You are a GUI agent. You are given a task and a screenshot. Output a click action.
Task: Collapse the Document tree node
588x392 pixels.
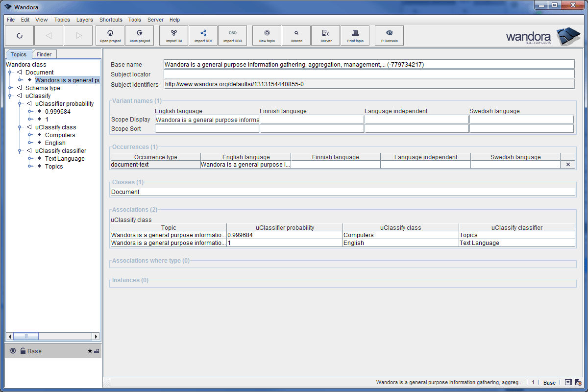9,73
